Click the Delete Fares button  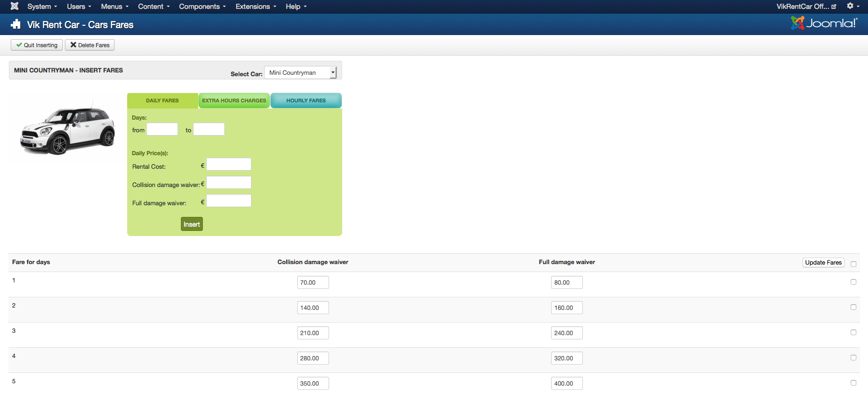click(90, 45)
